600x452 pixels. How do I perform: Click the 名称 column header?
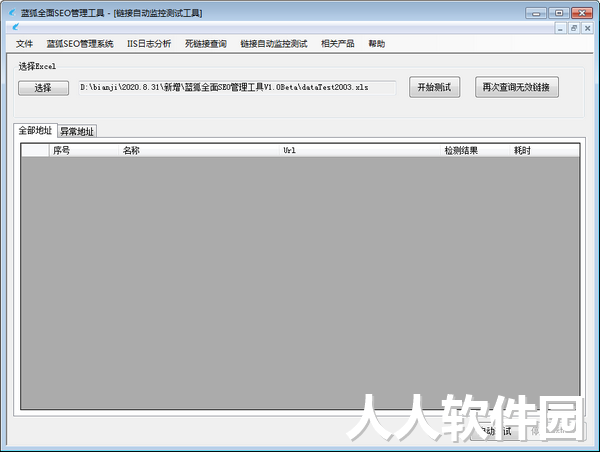(x=199, y=150)
